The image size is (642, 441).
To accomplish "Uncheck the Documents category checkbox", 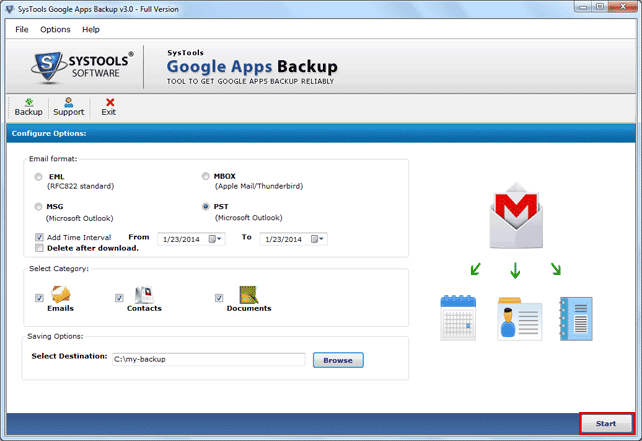I will [x=219, y=298].
